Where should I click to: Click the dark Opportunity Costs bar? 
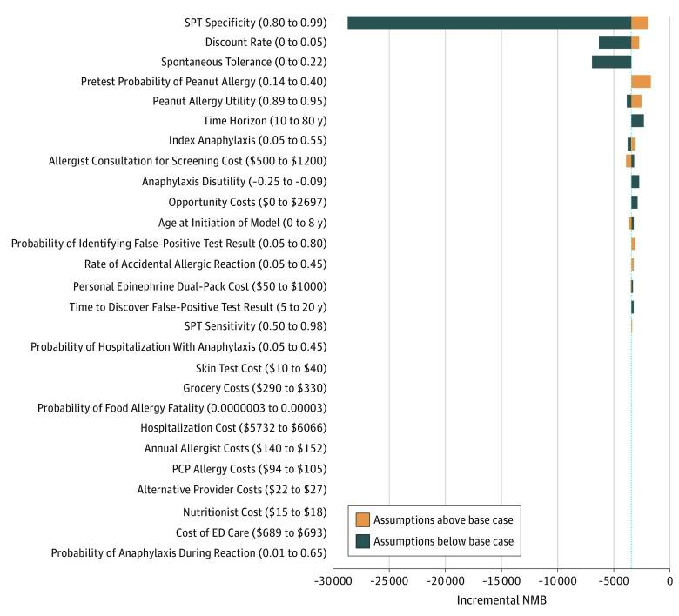point(635,202)
